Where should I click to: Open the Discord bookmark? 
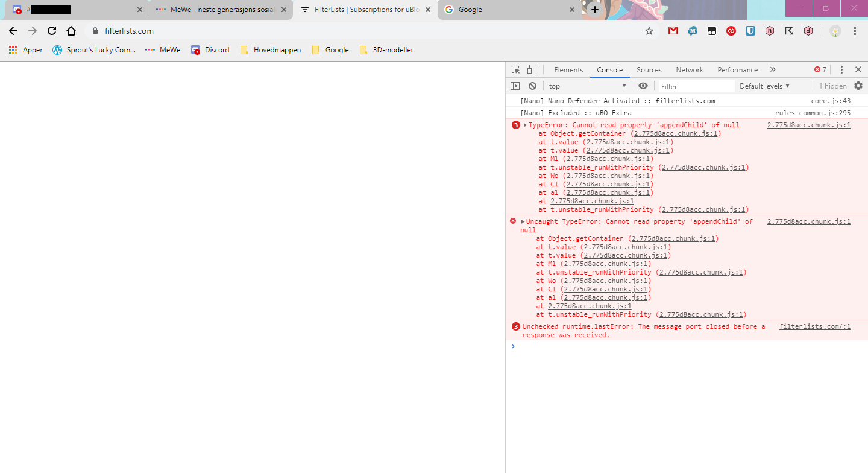point(210,50)
